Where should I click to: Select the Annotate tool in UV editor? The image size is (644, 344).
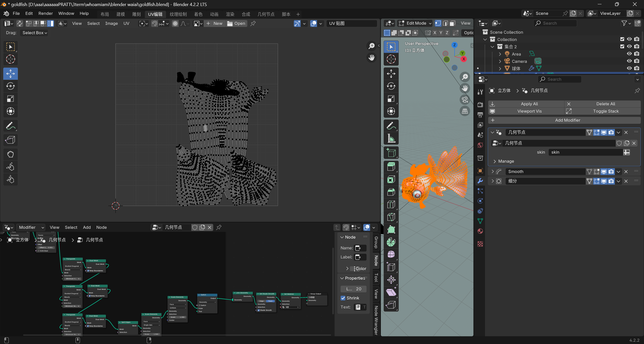[x=10, y=126]
